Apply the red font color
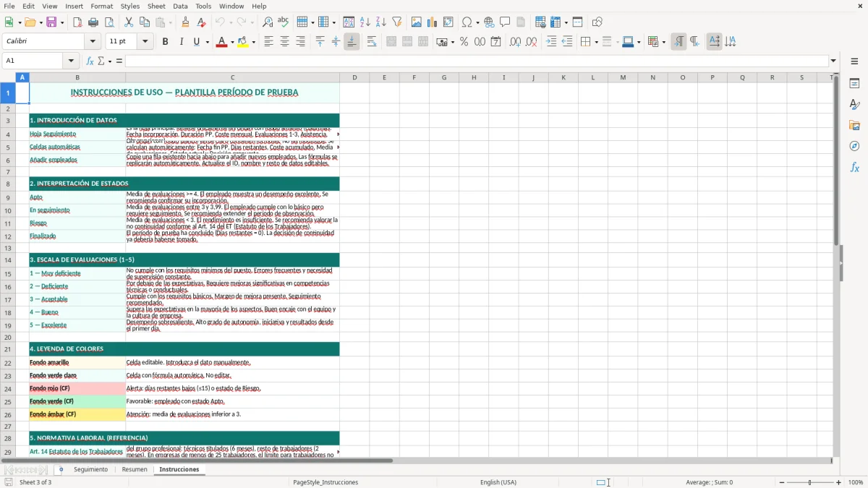This screenshot has width=868, height=488. [x=221, y=42]
